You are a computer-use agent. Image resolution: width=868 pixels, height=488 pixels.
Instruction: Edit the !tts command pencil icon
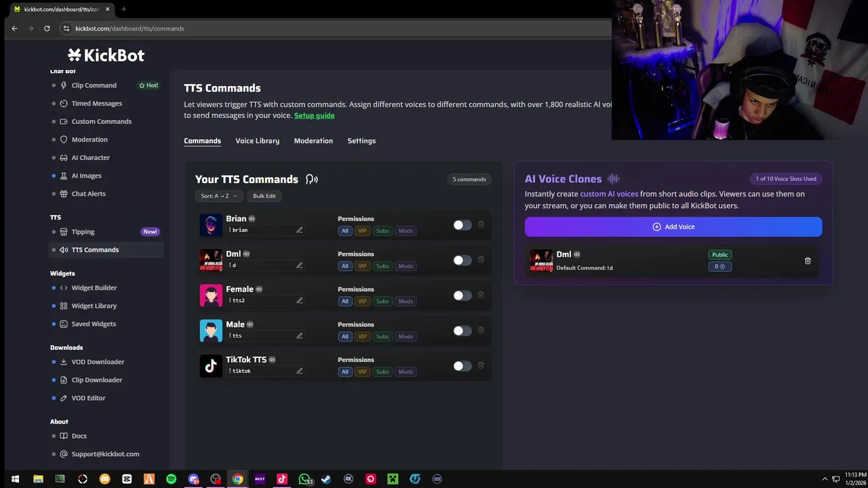[x=299, y=335]
